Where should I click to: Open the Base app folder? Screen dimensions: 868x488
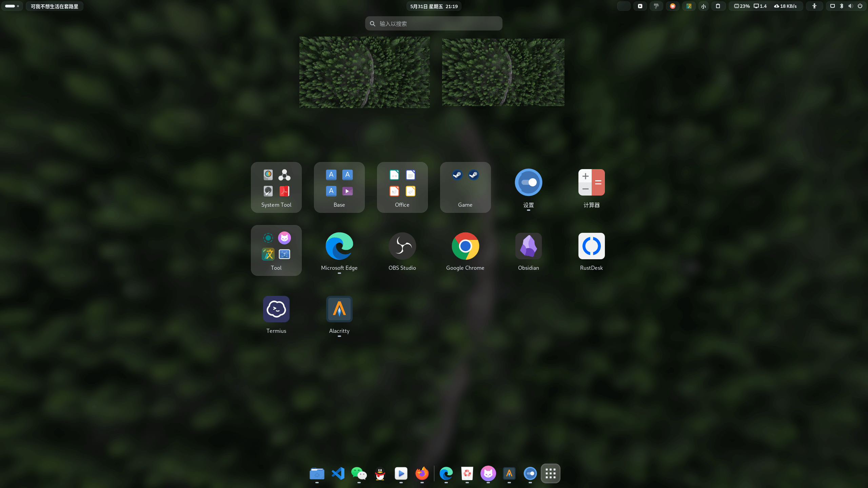(339, 187)
